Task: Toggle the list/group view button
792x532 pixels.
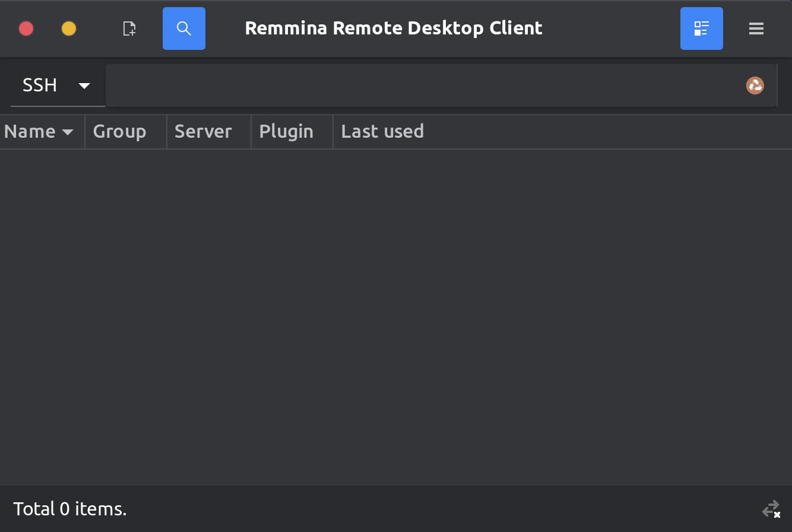Action: click(702, 28)
